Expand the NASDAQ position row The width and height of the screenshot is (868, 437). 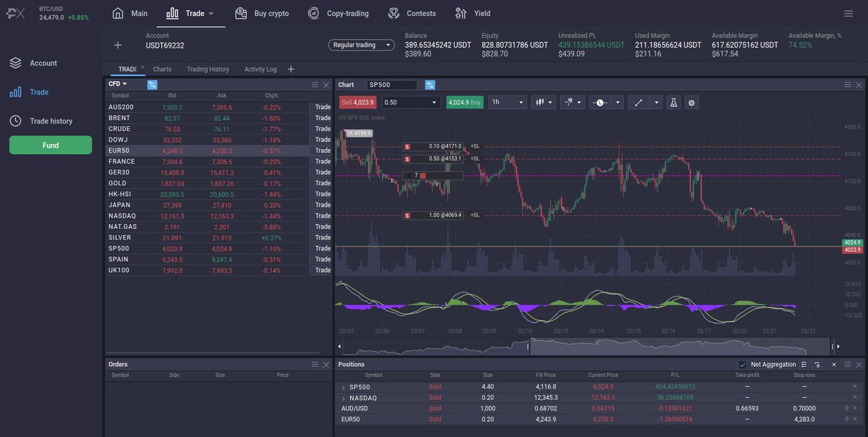[344, 398]
